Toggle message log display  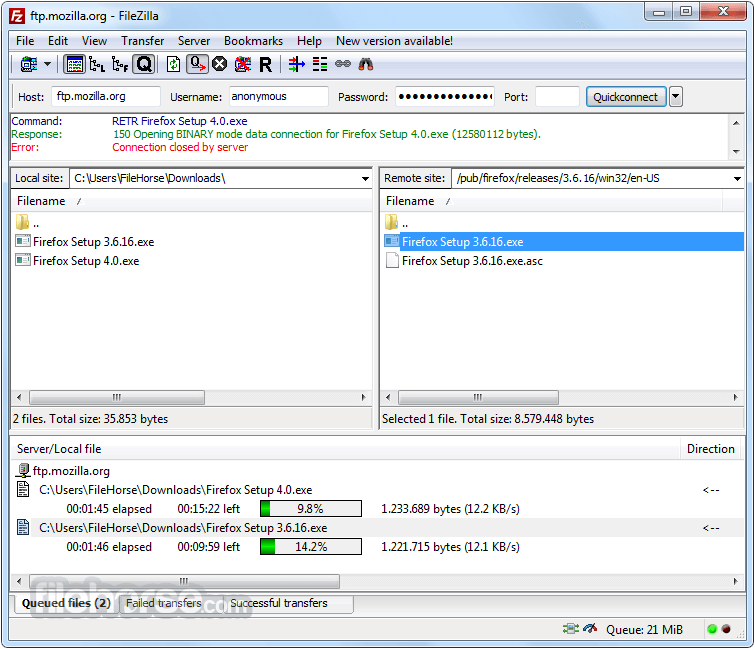coord(74,64)
